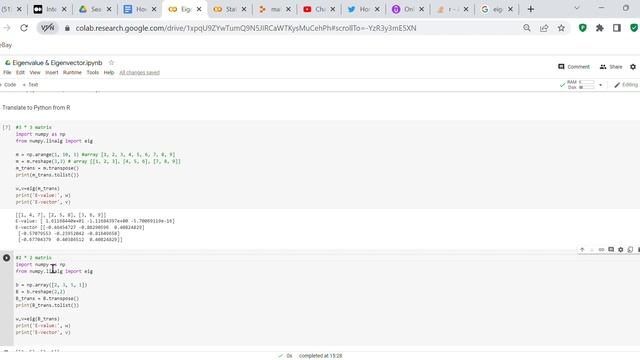
Task: Close the YouTube tab
Action: tap(333, 9)
